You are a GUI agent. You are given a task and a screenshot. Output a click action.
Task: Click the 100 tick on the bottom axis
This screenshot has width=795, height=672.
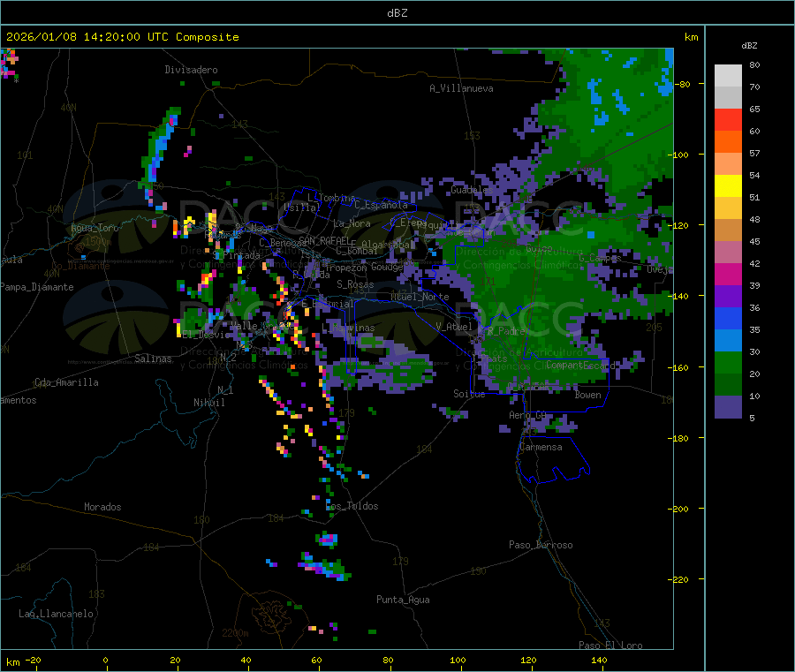click(x=458, y=660)
